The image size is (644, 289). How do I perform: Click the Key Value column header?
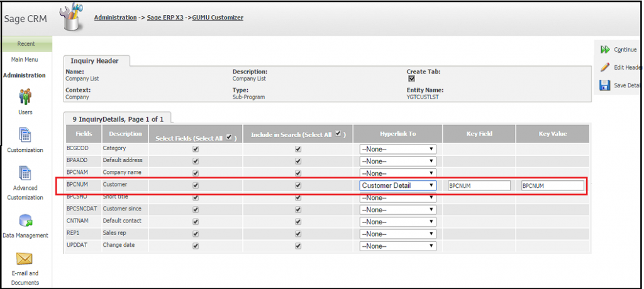[x=552, y=134]
